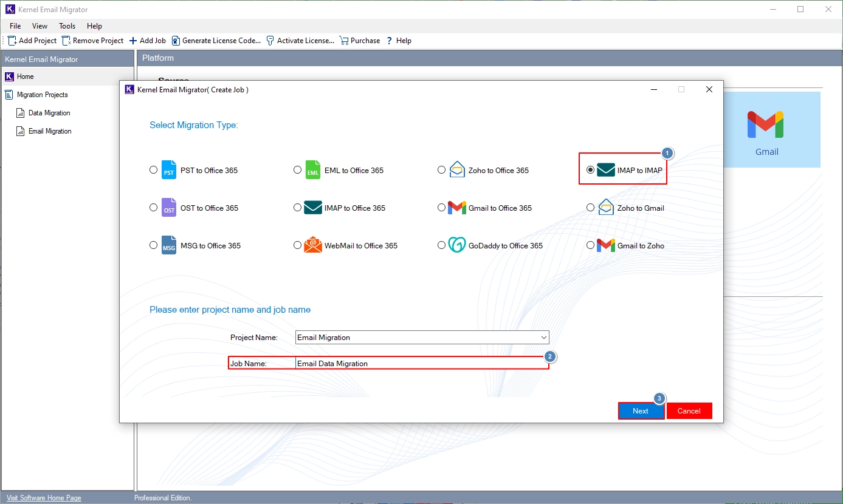
Task: Select the IMAP to Office 365 radio button
Action: [x=298, y=208]
